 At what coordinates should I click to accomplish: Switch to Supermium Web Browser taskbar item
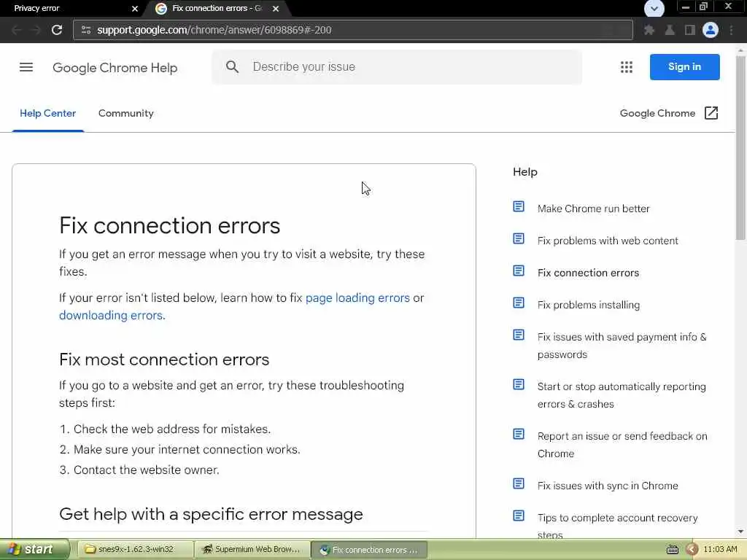(x=252, y=550)
